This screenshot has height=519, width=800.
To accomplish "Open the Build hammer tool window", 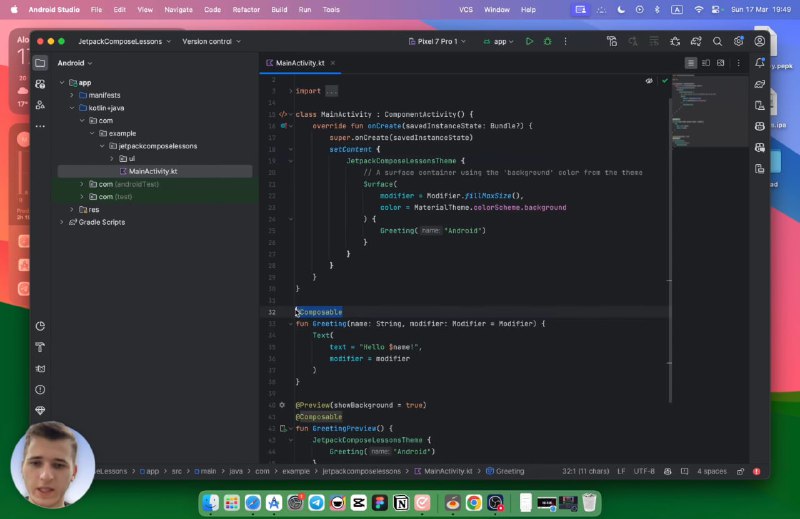I will (x=40, y=347).
